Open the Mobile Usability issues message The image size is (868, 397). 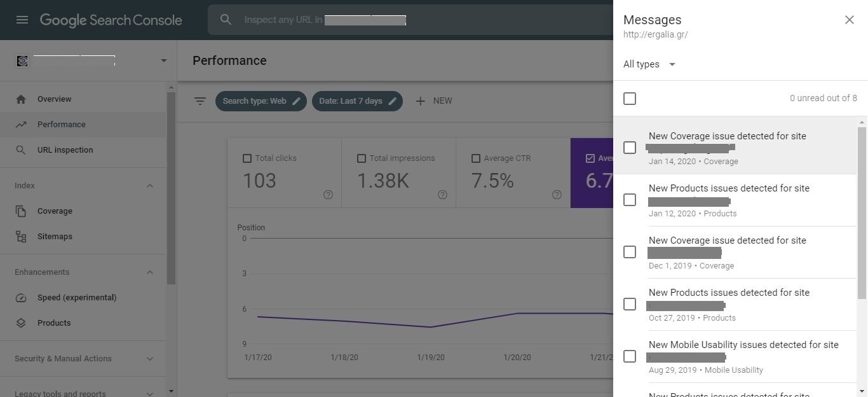(743, 345)
